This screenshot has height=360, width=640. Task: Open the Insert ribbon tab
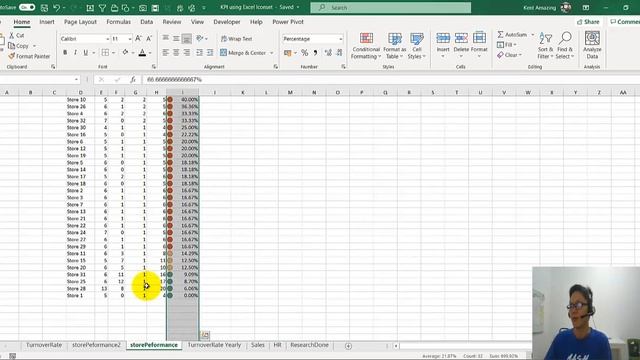tap(47, 22)
